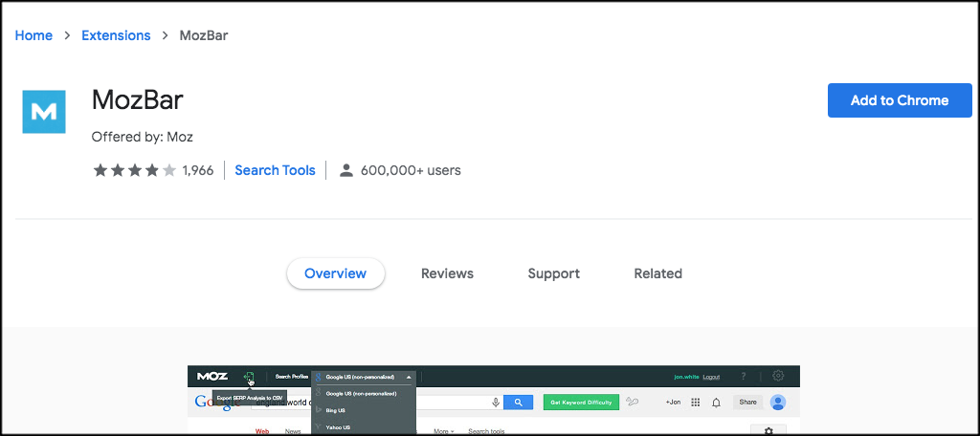Screen dimensions: 980x436
Task: Open the Google apps grid icon
Action: [695, 403]
